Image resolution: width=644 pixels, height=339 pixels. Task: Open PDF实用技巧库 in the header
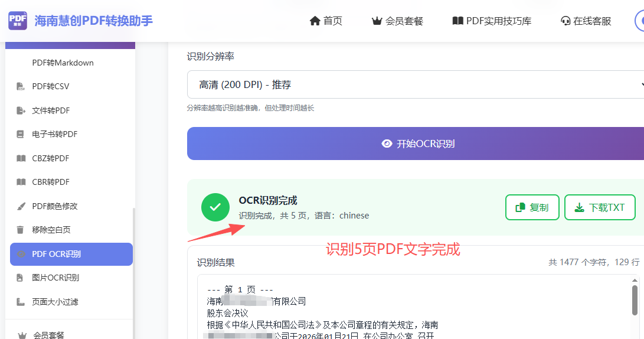click(x=492, y=21)
